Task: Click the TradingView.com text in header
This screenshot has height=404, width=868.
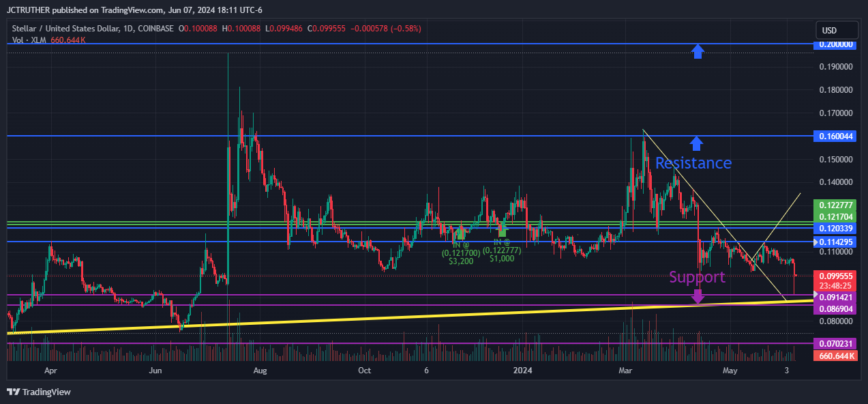Action: tap(132, 10)
